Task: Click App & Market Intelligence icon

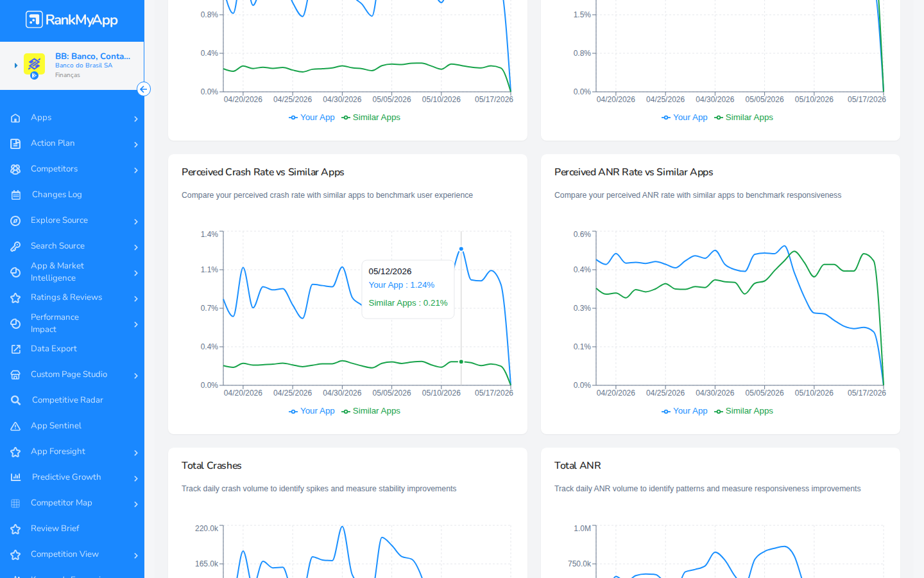Action: (x=15, y=272)
